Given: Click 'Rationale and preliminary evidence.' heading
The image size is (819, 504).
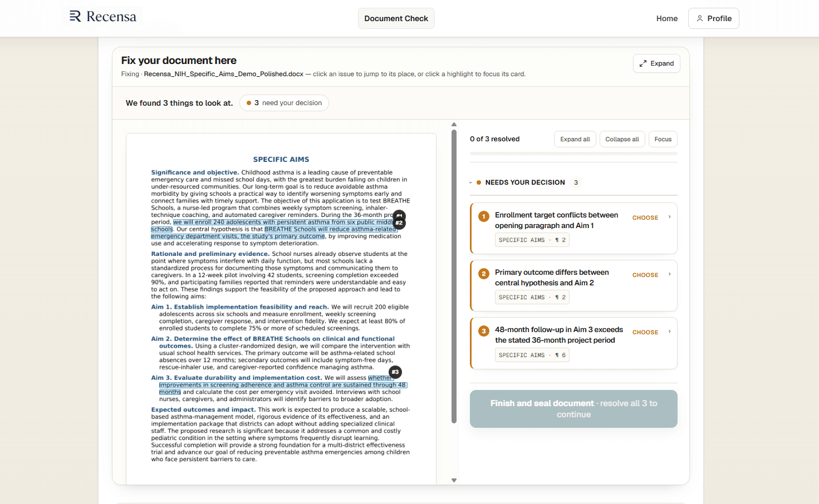Looking at the screenshot, I should pyautogui.click(x=210, y=254).
